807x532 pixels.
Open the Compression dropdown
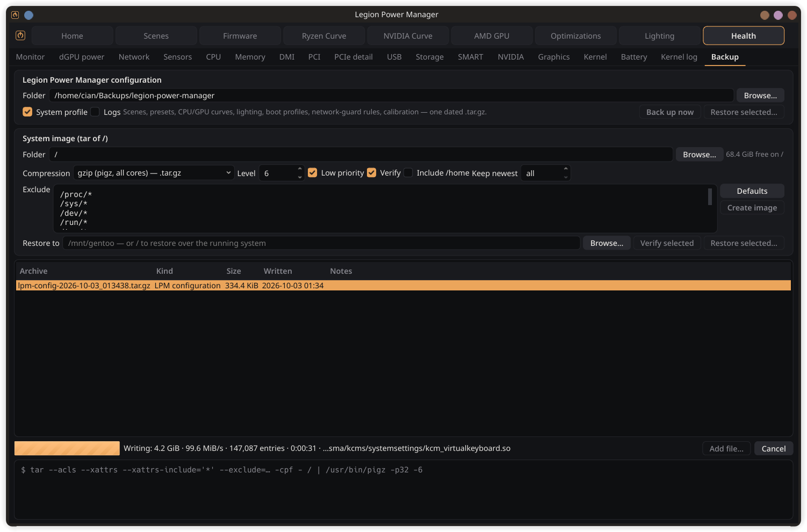[154, 173]
